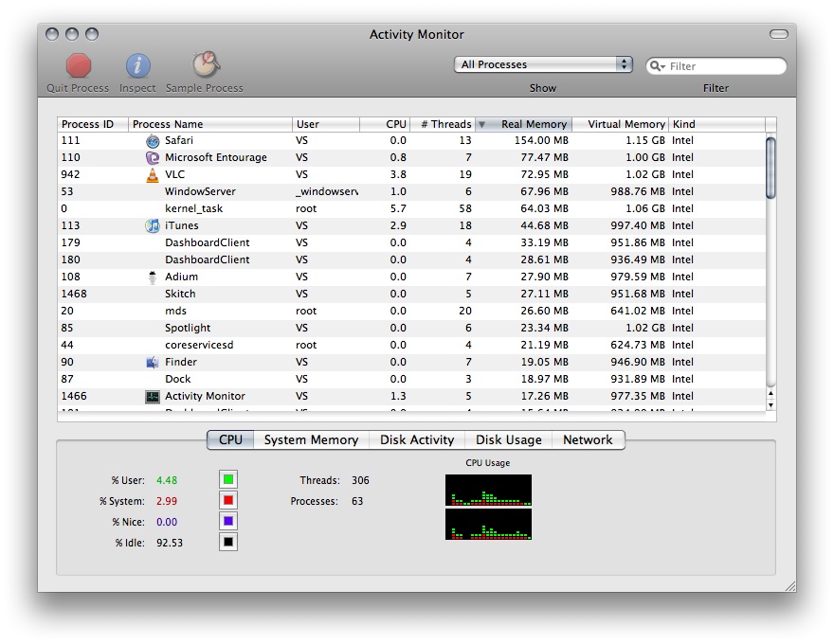Click the 17.26 MB Activity Monitor memory value

tap(544, 397)
